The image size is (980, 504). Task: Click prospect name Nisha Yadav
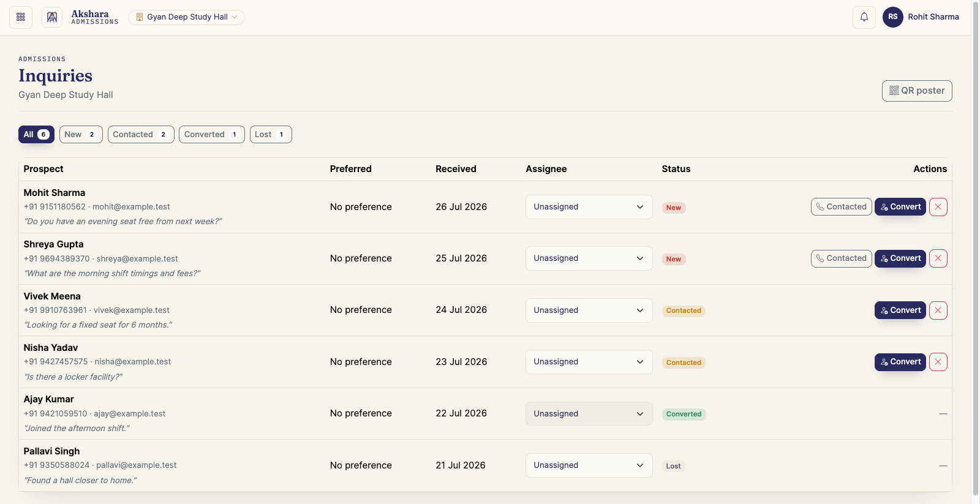click(x=51, y=348)
